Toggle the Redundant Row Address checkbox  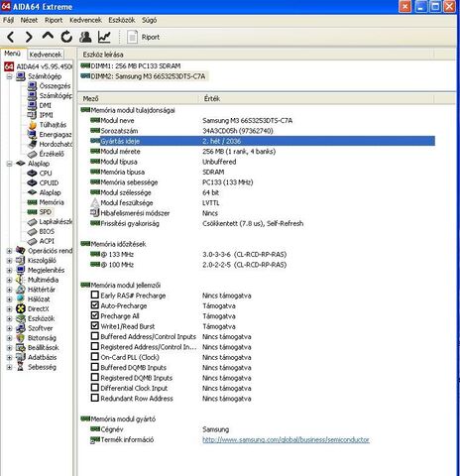[x=95, y=398]
